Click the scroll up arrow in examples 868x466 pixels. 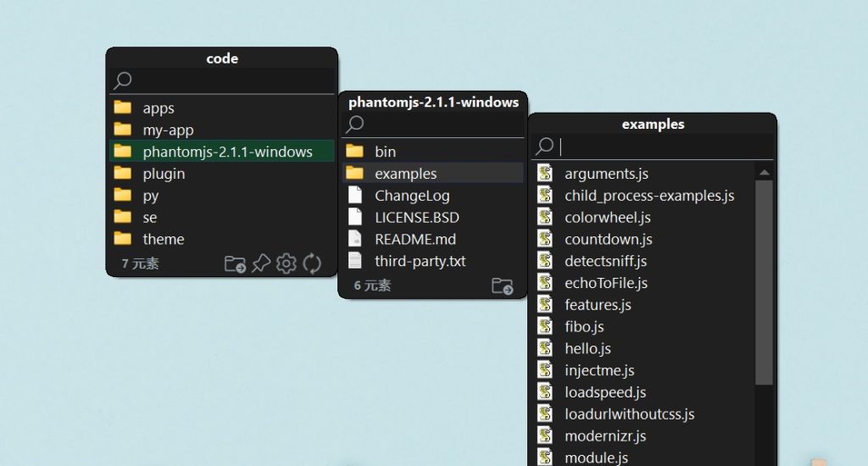tap(765, 173)
